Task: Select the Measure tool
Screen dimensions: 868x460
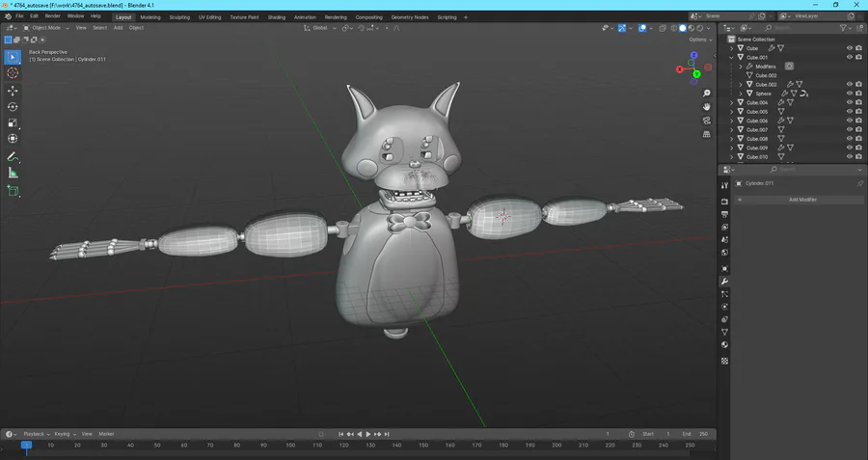Action: (x=13, y=174)
